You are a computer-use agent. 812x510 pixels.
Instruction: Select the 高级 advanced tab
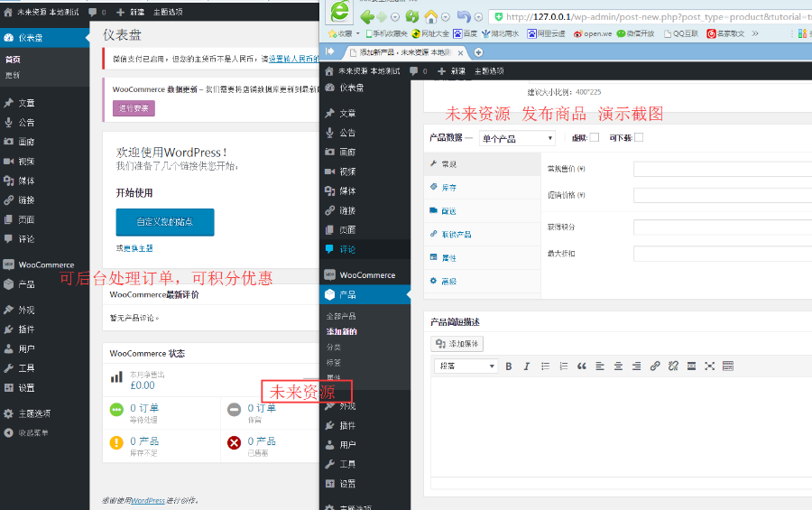[x=482, y=282]
